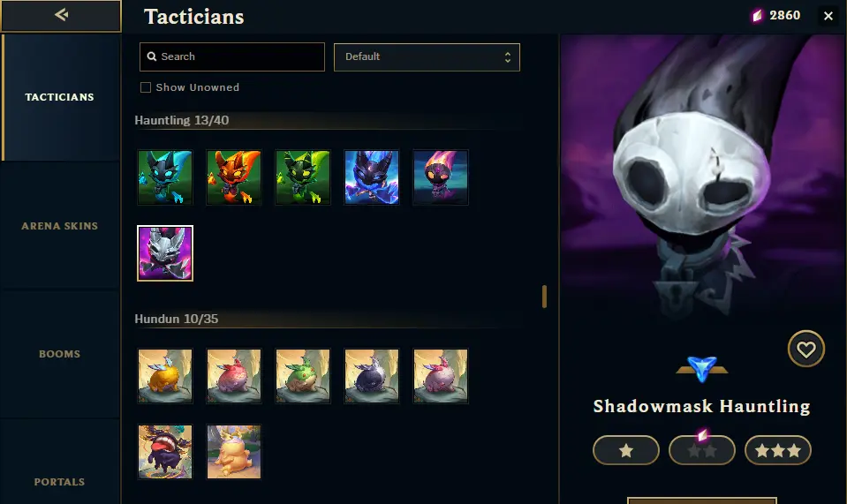Select the two-star upgrade tier
This screenshot has height=504, width=847.
click(701, 450)
